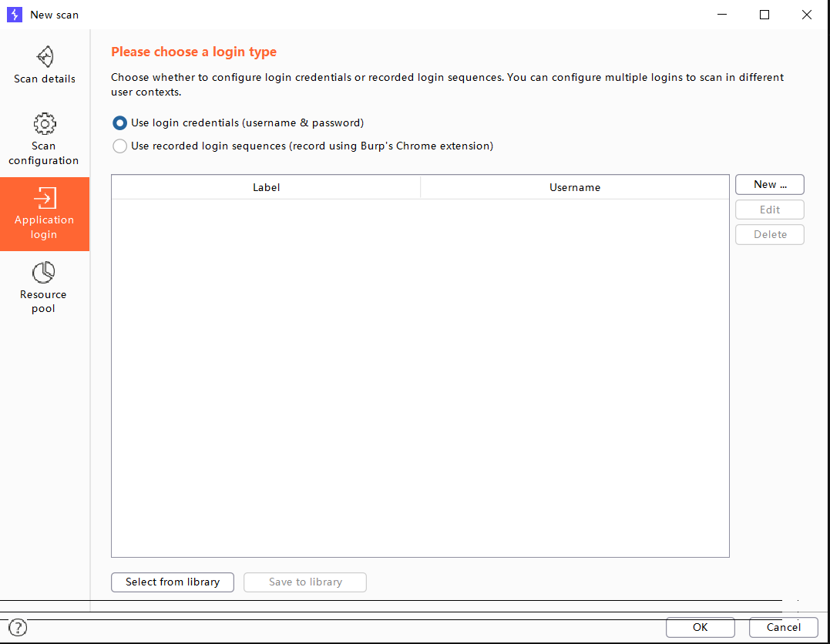
Task: Click the Username column header
Action: 575,186
